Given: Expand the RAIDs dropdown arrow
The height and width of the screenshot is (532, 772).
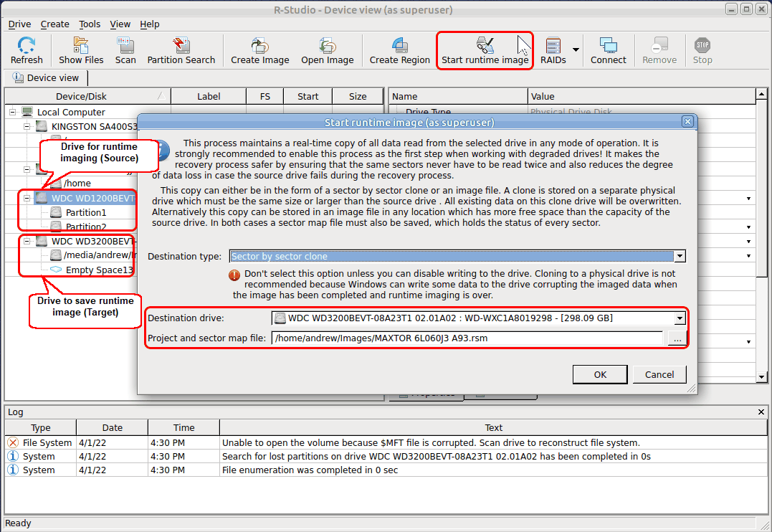Looking at the screenshot, I should tap(576, 49).
